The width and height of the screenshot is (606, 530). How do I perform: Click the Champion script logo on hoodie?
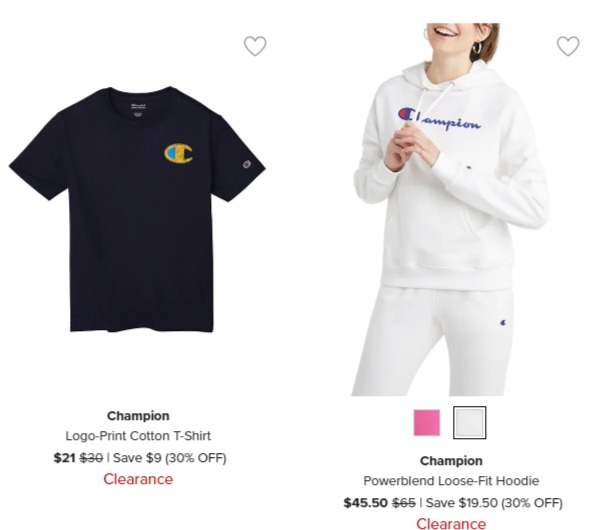(439, 119)
